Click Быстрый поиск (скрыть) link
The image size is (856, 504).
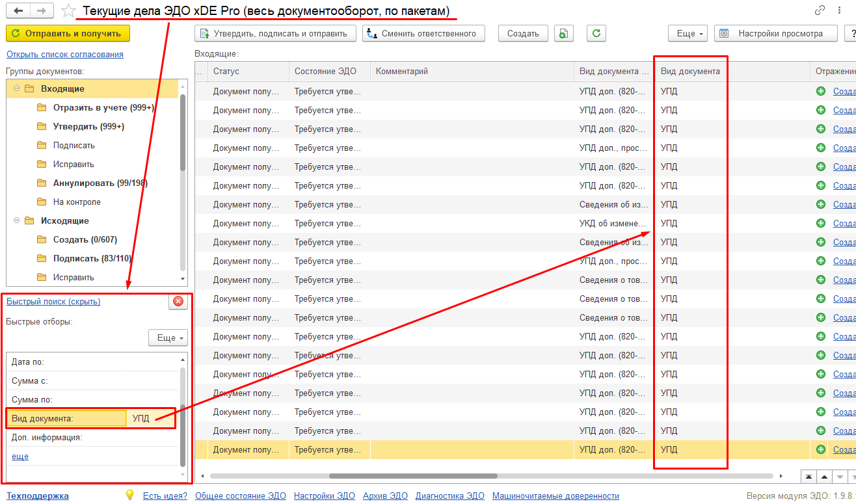pos(53,301)
